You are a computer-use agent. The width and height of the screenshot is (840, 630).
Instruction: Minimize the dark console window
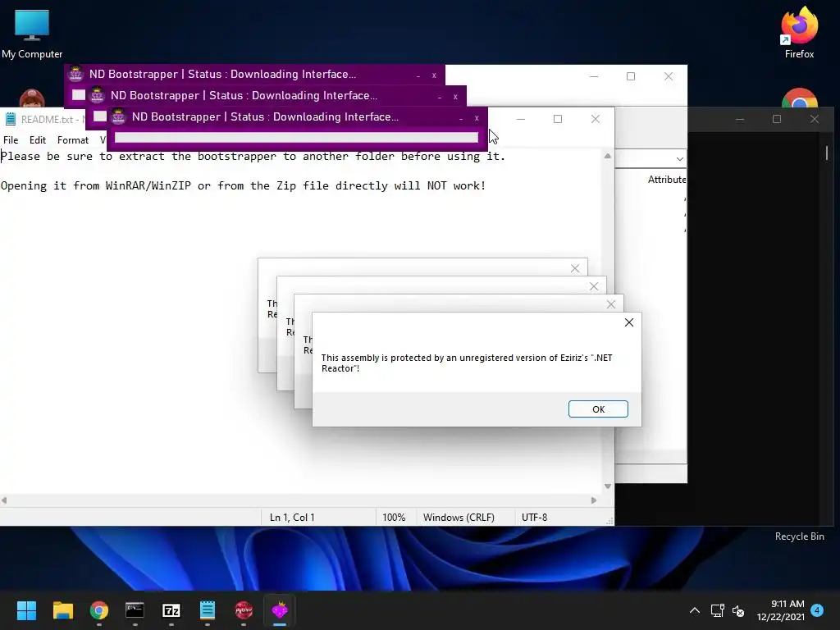(740, 119)
